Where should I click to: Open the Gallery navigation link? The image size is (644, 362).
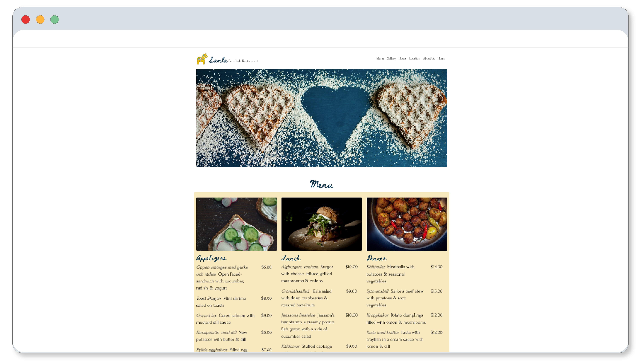(391, 58)
